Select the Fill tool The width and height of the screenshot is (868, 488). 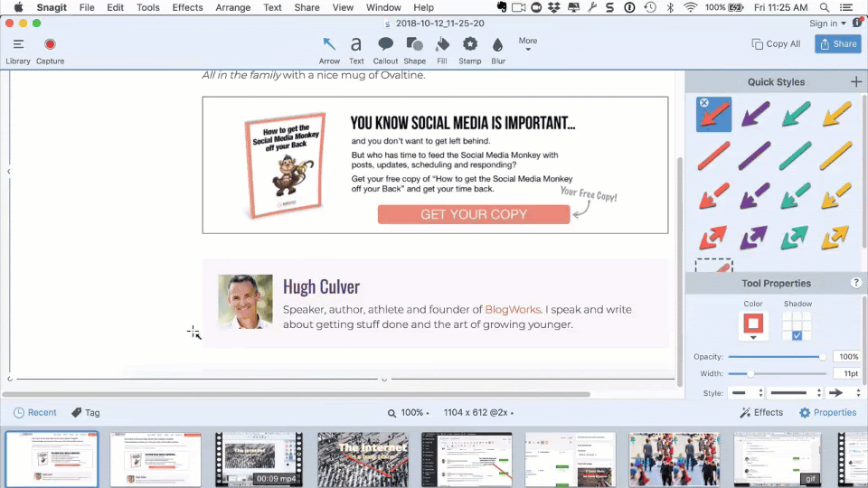[442, 51]
